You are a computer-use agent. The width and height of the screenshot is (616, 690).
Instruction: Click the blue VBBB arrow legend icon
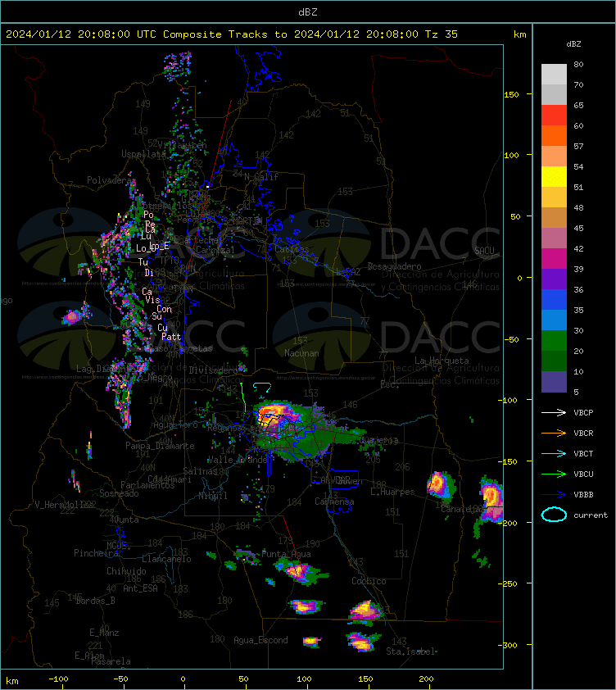[554, 494]
